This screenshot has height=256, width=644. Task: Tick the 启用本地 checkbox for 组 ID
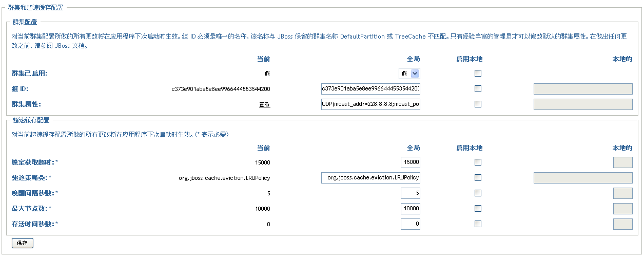[478, 89]
